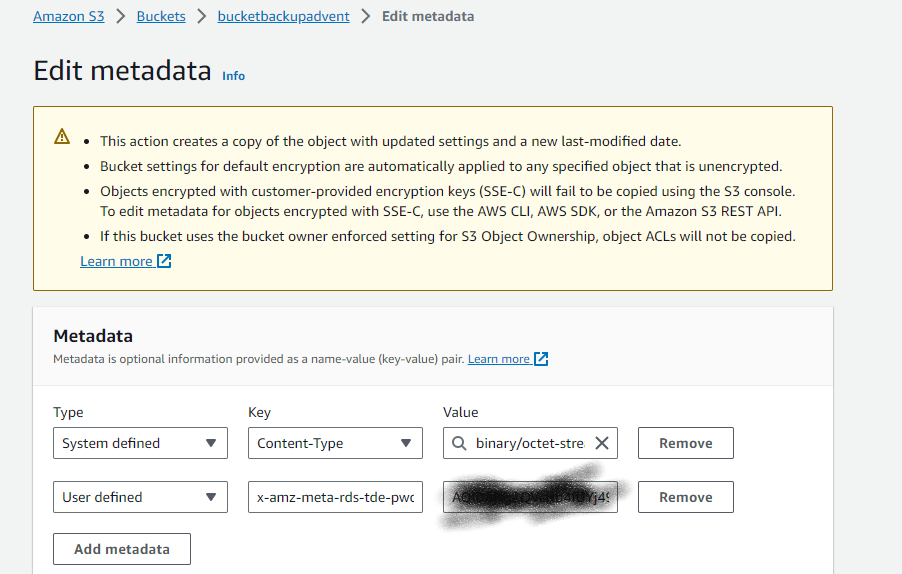
Task: Remove the User defined metadata row
Action: click(x=685, y=497)
